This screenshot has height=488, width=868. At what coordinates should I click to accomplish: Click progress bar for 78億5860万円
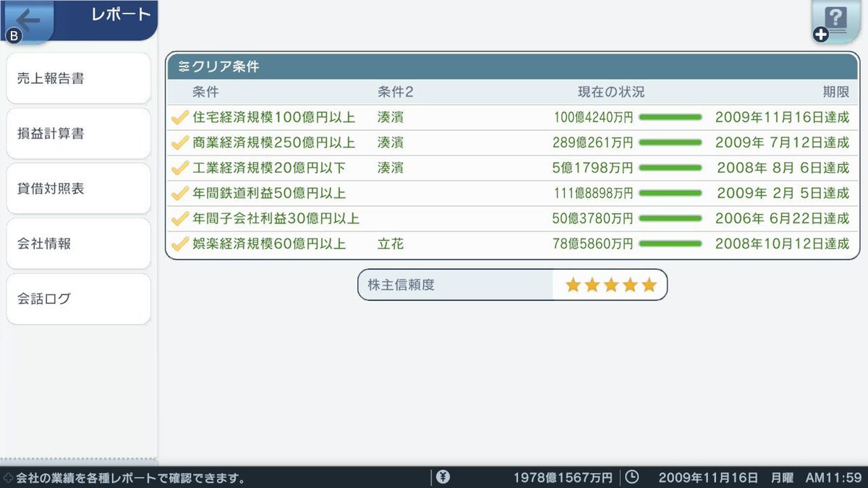tap(671, 244)
